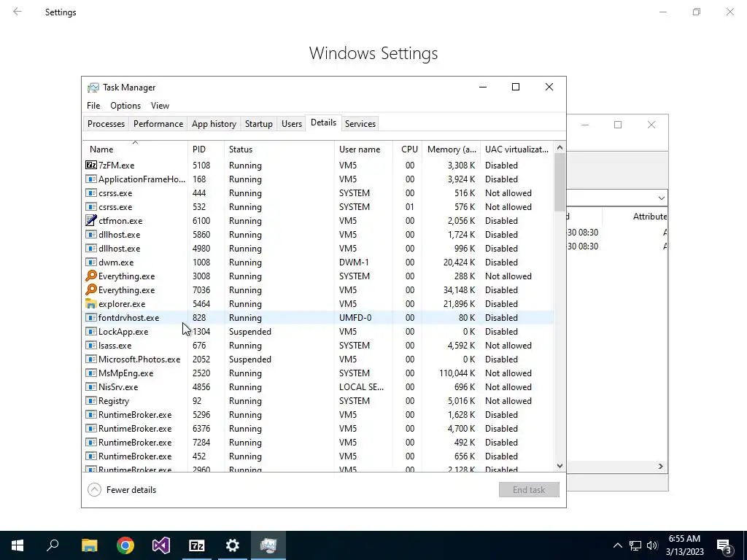Switch to the App history tab
Image resolution: width=747 pixels, height=560 pixels.
pyautogui.click(x=214, y=124)
